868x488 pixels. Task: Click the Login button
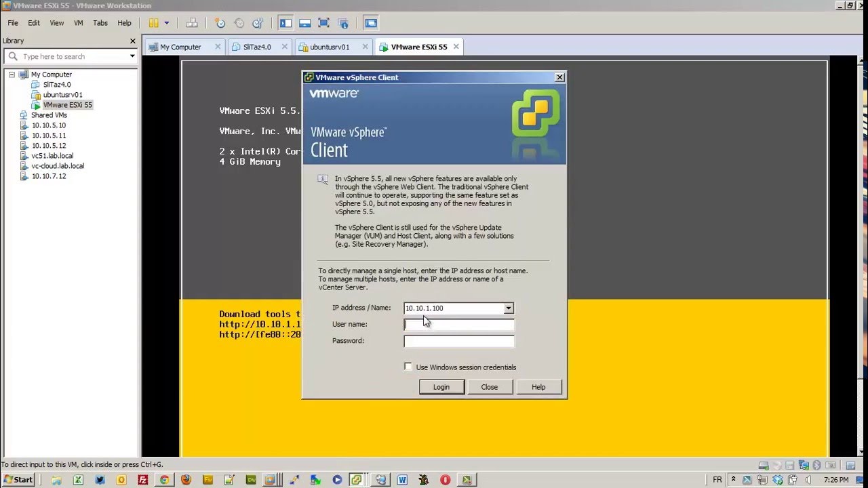pos(441,387)
